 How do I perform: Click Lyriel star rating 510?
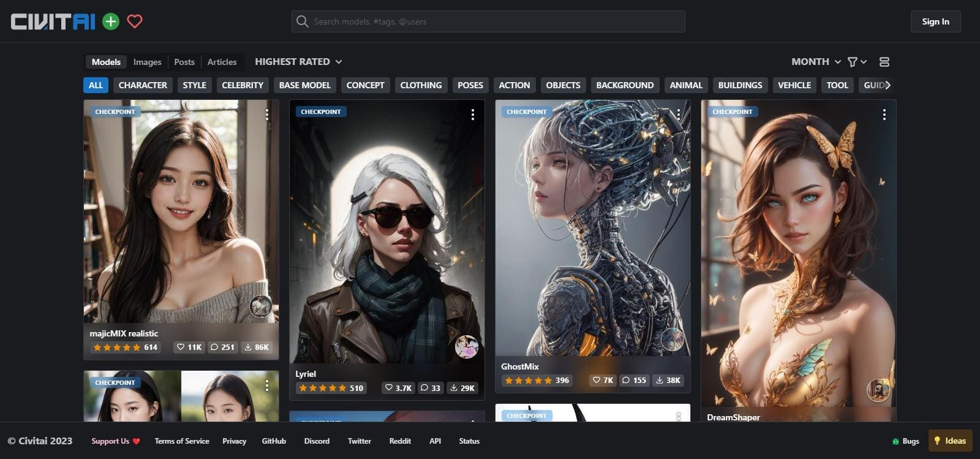(x=331, y=388)
